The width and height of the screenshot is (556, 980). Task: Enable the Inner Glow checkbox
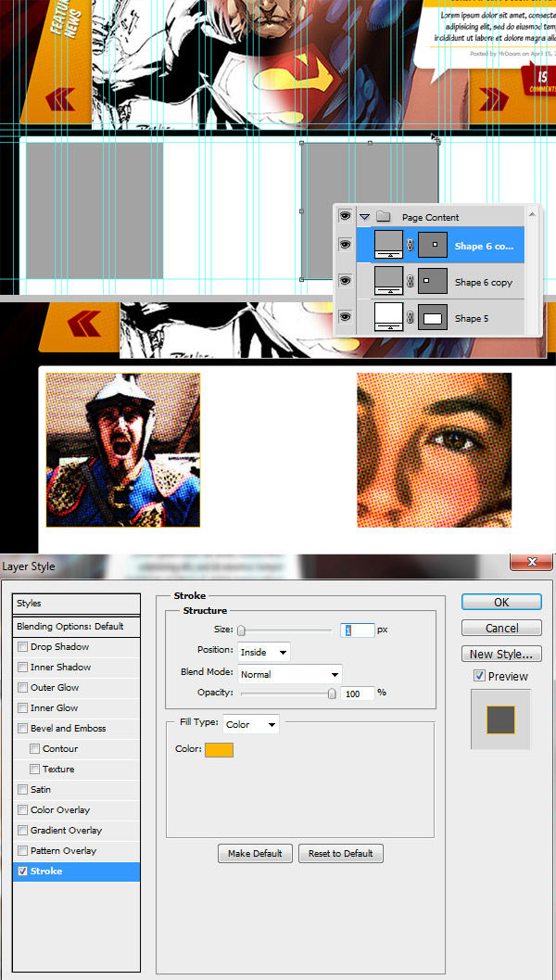[x=23, y=708]
